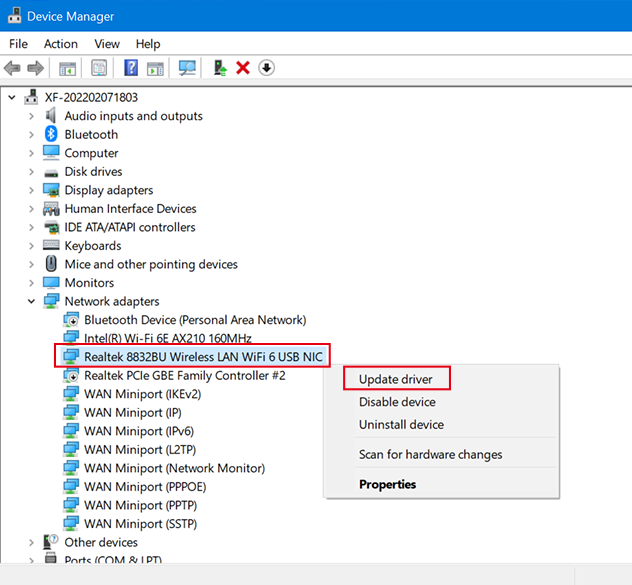Click Scan for hardware changes monitor icon

coord(187,68)
